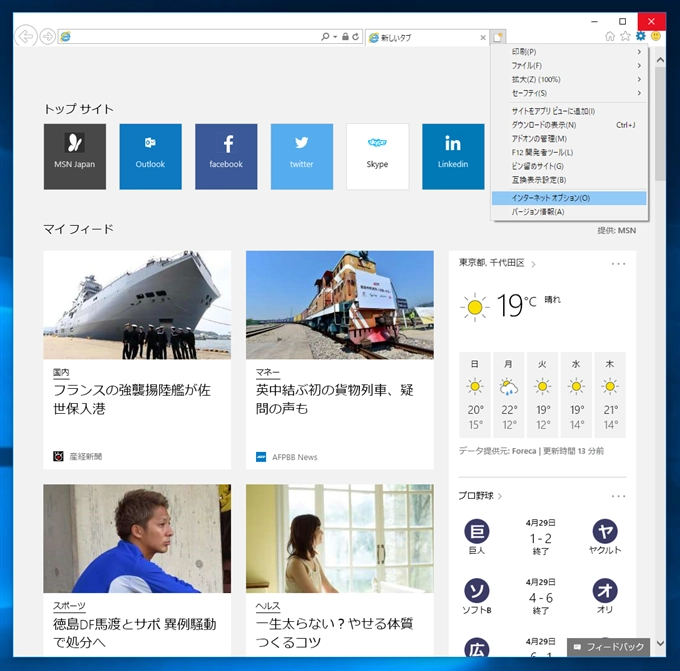Image resolution: width=680 pixels, height=671 pixels.
Task: Click the Home icon in the toolbar
Action: (x=610, y=36)
